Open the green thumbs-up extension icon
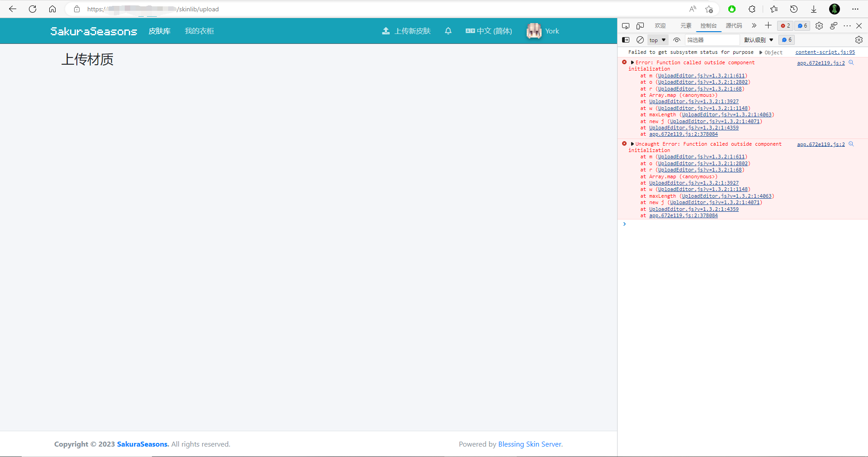The image size is (868, 457). click(x=732, y=9)
